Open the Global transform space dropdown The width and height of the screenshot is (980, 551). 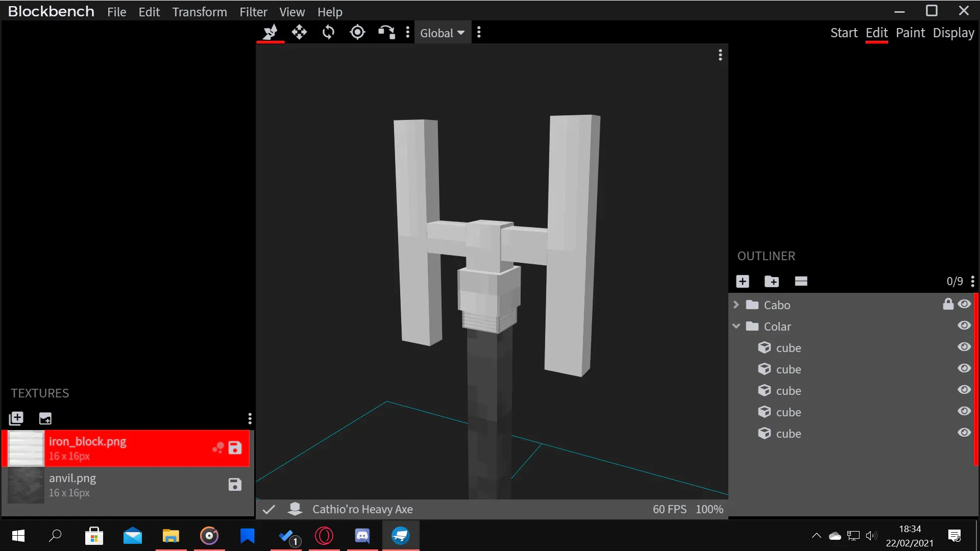442,33
